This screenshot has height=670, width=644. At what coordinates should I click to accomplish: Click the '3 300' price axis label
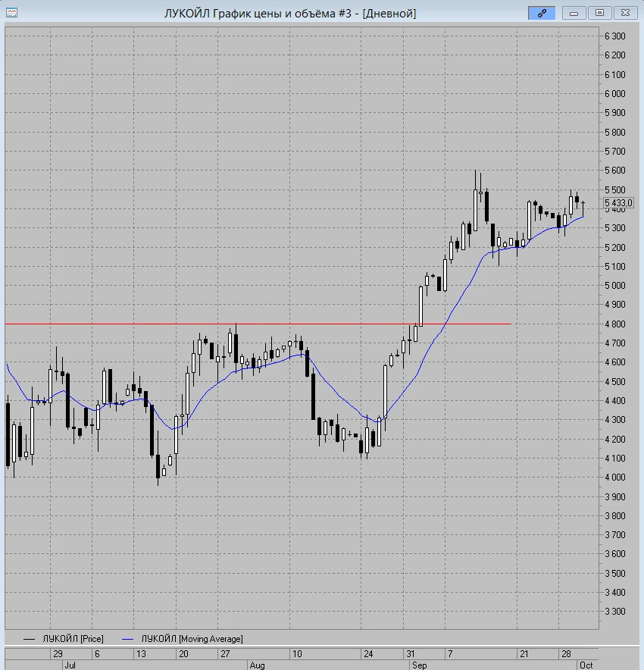615,612
